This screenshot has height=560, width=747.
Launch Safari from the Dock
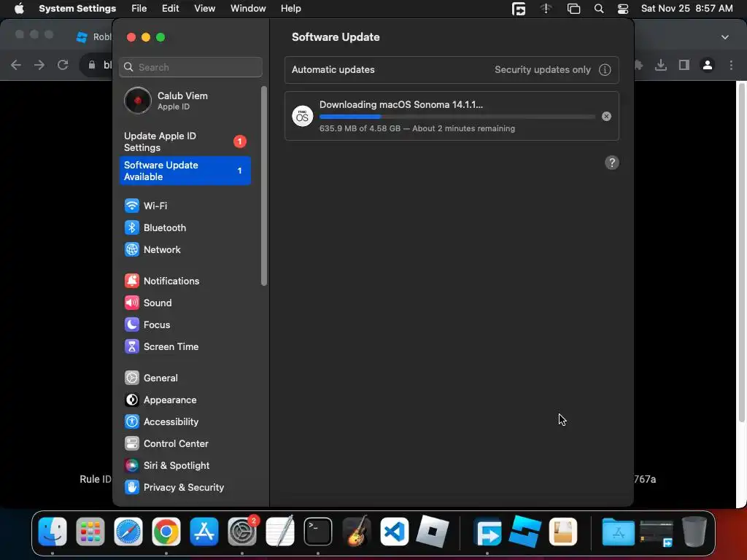128,532
